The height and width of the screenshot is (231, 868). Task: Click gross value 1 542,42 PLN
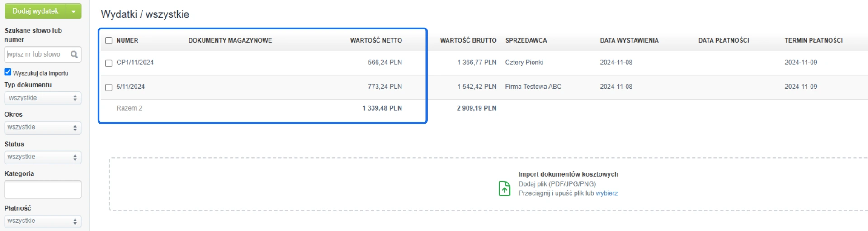click(477, 87)
